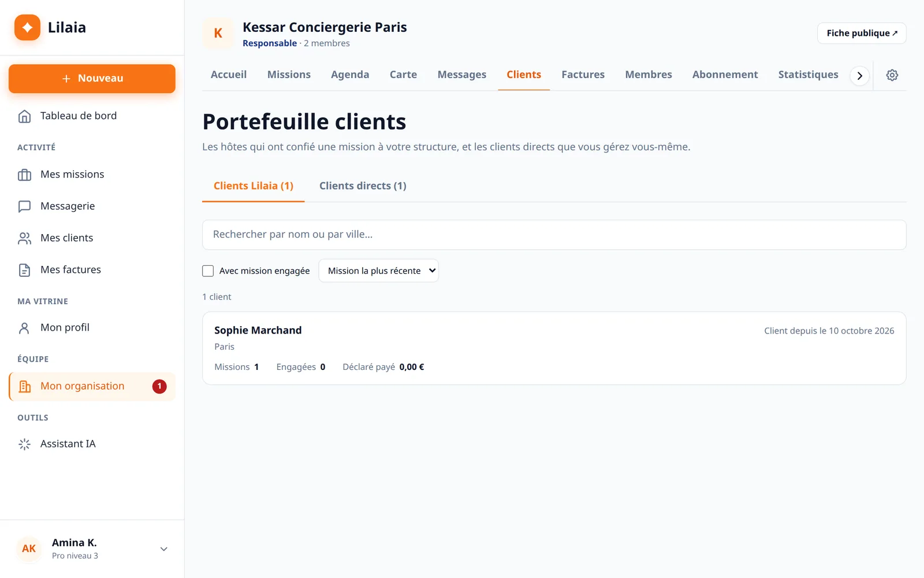View the Statistiques tab
Viewport: 924px width, 578px height.
click(808, 75)
